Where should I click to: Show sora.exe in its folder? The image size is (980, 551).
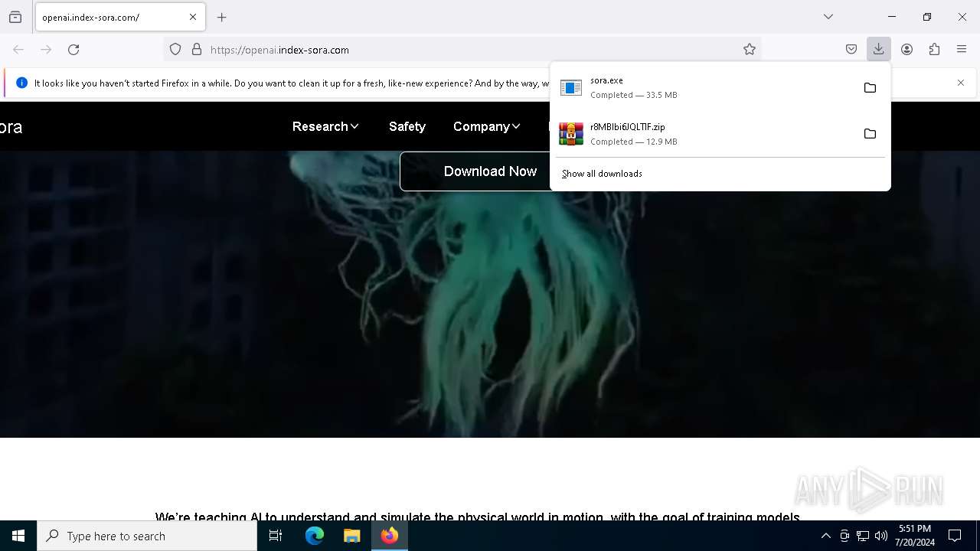[870, 88]
